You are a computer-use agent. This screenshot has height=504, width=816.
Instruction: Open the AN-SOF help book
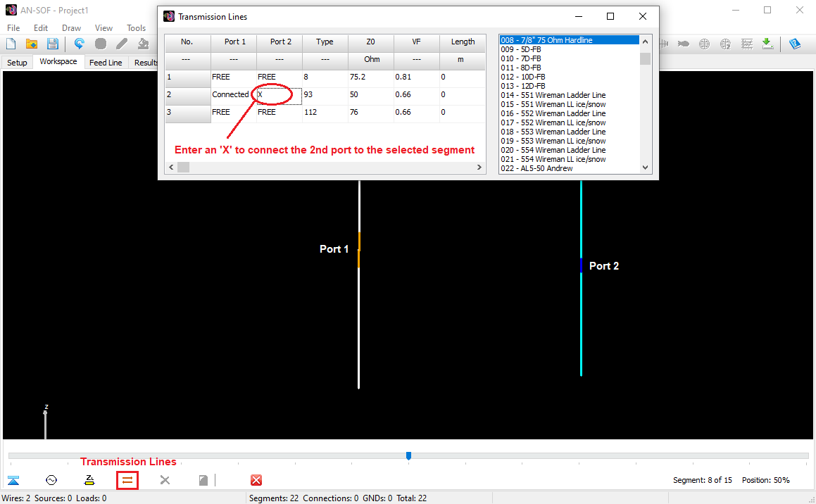(x=796, y=44)
